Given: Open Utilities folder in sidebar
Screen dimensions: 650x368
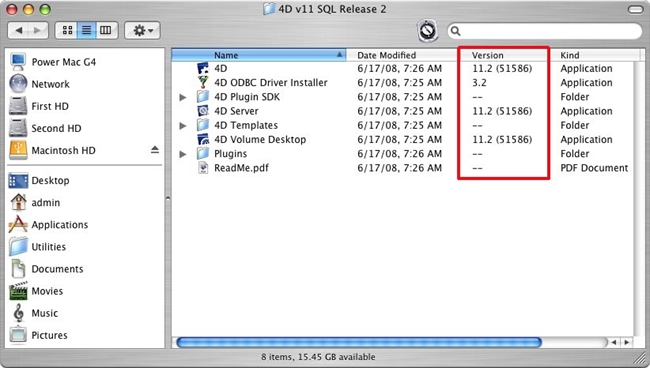Looking at the screenshot, I should (49, 247).
